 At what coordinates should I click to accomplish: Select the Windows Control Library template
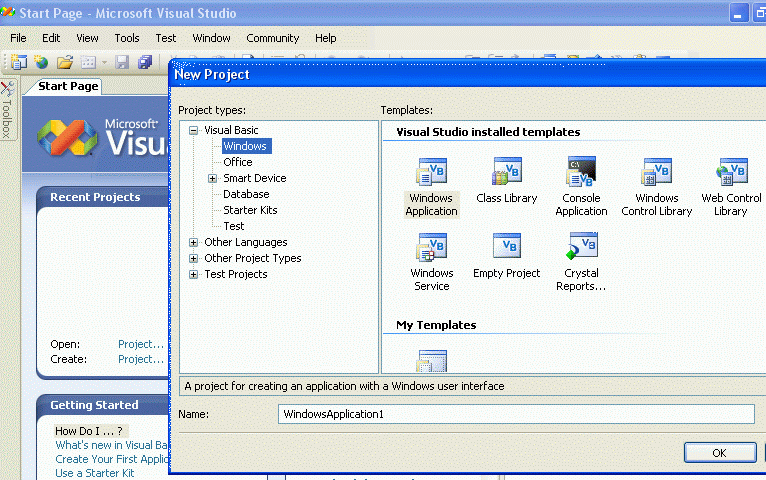pyautogui.click(x=657, y=187)
